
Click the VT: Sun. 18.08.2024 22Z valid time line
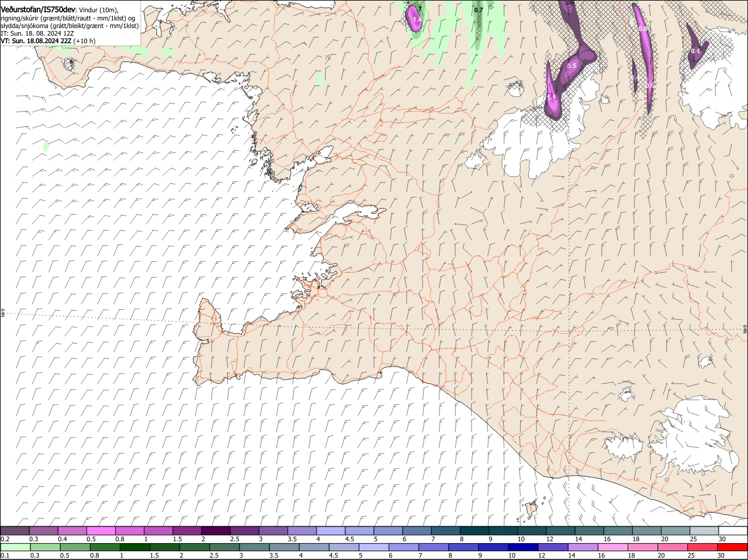(48, 41)
